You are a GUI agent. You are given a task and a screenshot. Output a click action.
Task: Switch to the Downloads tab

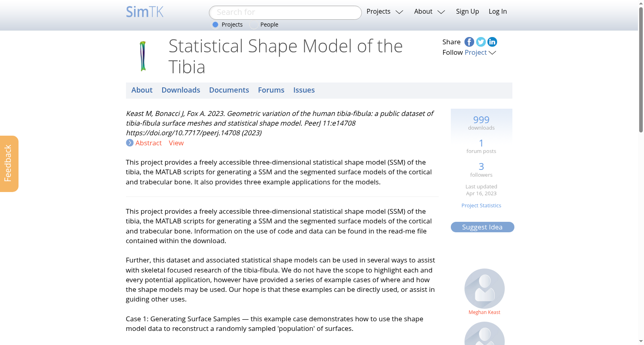coord(181,90)
